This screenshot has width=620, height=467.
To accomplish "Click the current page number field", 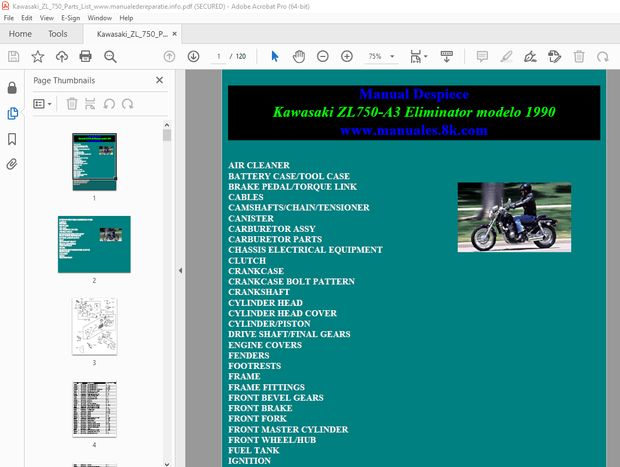I will tap(219, 57).
